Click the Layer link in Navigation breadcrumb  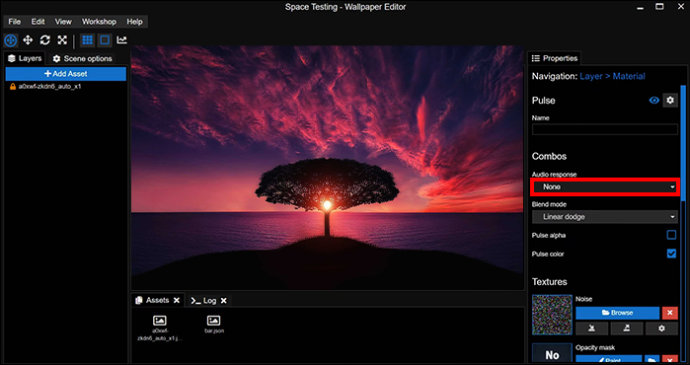point(591,76)
